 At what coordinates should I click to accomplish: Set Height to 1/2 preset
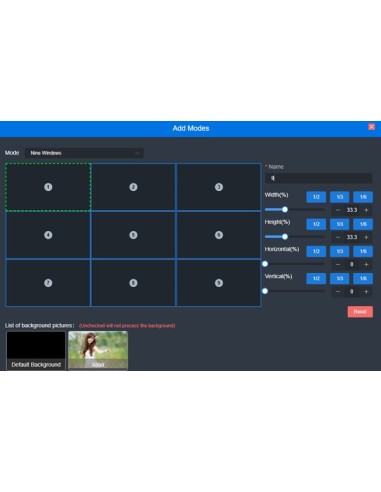(x=316, y=224)
